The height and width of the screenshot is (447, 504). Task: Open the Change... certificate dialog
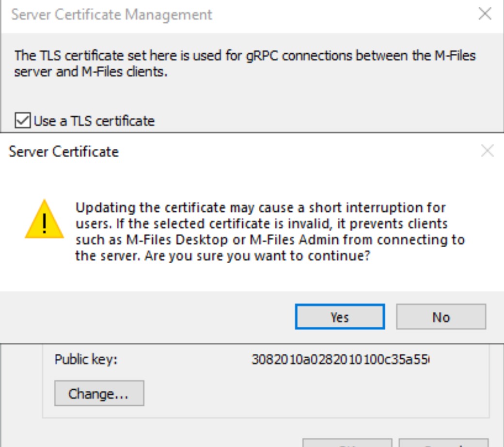[x=99, y=393]
